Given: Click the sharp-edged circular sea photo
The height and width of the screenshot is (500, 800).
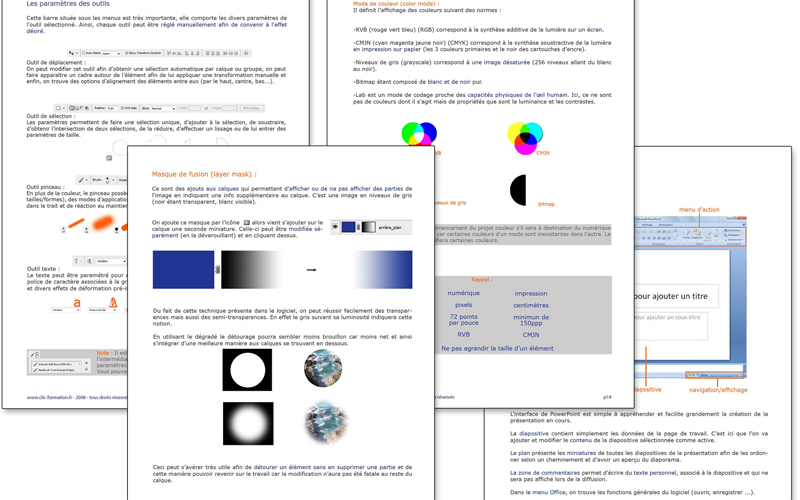Looking at the screenshot, I should click(x=323, y=367).
